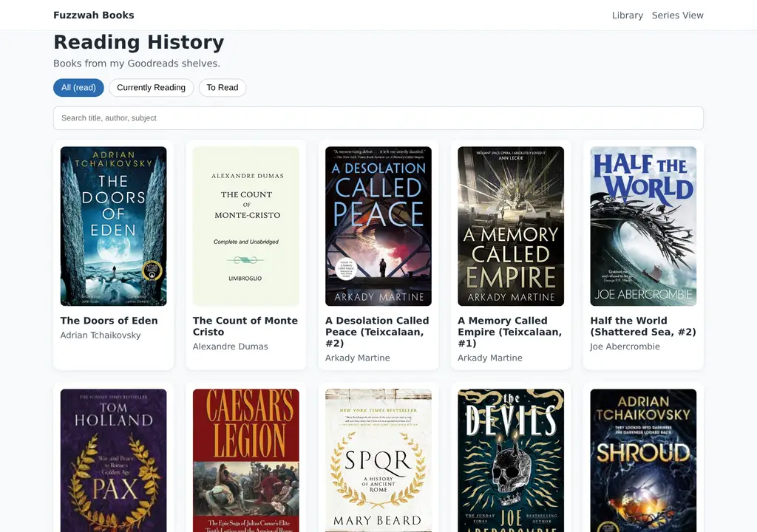
Task: Click title 'A Memory Called Empire (Teixcalaan, #1)'
Action: (510, 332)
